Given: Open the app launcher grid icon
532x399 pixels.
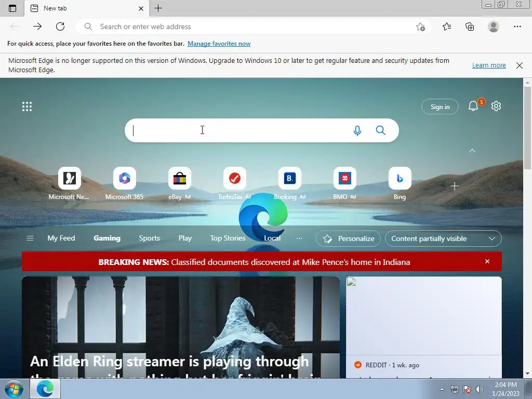Looking at the screenshot, I should (27, 107).
